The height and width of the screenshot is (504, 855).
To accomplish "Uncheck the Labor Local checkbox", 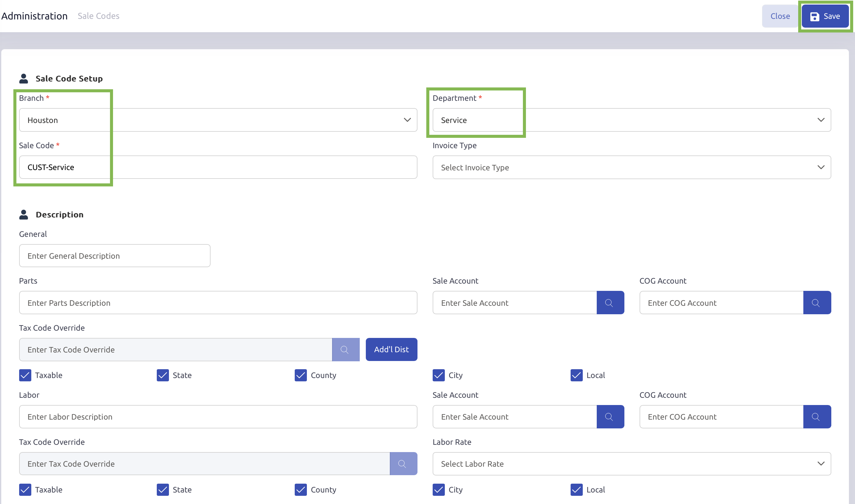I will point(576,490).
